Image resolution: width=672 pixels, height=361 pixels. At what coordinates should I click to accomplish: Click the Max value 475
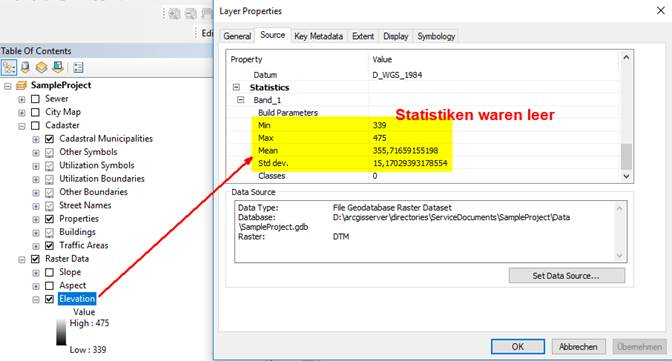[379, 138]
